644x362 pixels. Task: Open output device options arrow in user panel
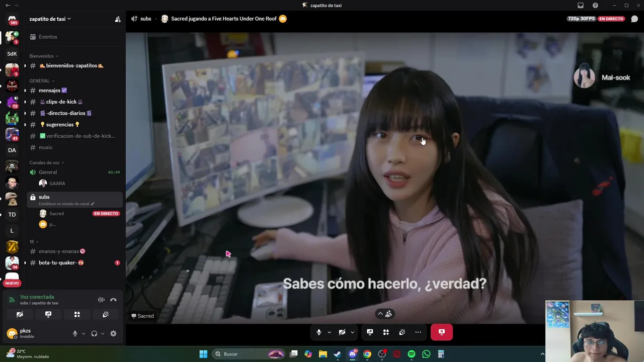point(103,333)
